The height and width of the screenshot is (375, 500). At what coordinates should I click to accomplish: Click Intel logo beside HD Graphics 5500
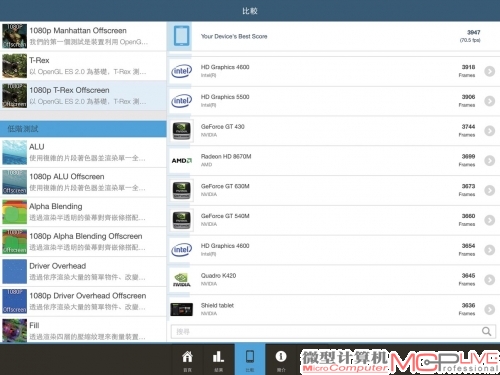[x=182, y=101]
